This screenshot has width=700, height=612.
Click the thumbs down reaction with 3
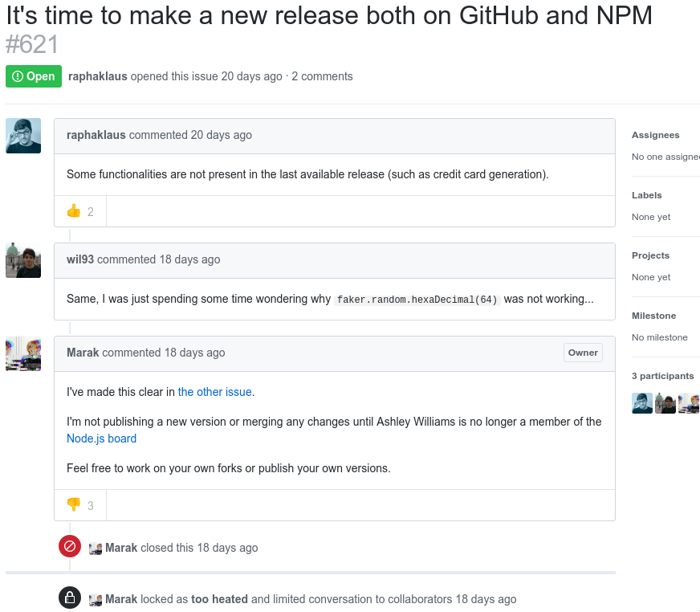tap(80, 505)
